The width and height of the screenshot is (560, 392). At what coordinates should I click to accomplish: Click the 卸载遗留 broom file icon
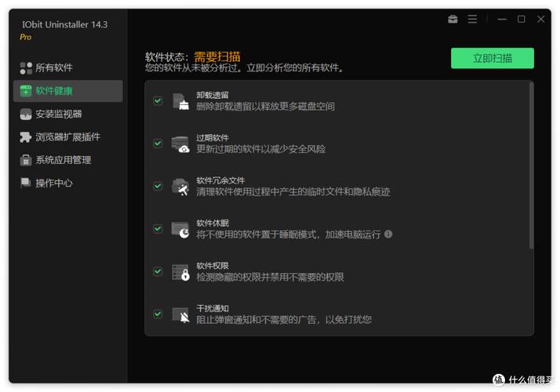[x=180, y=101]
